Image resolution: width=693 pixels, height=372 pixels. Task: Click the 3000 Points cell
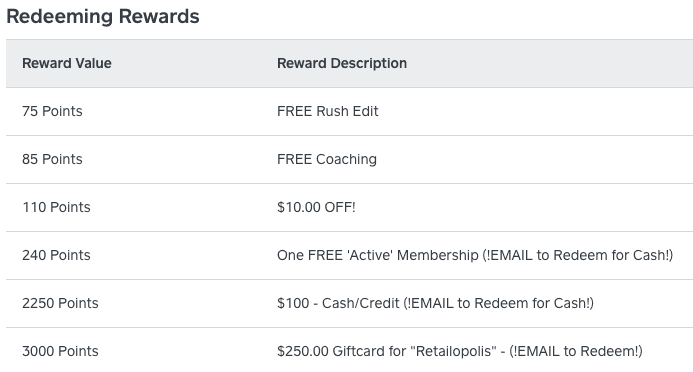60,351
